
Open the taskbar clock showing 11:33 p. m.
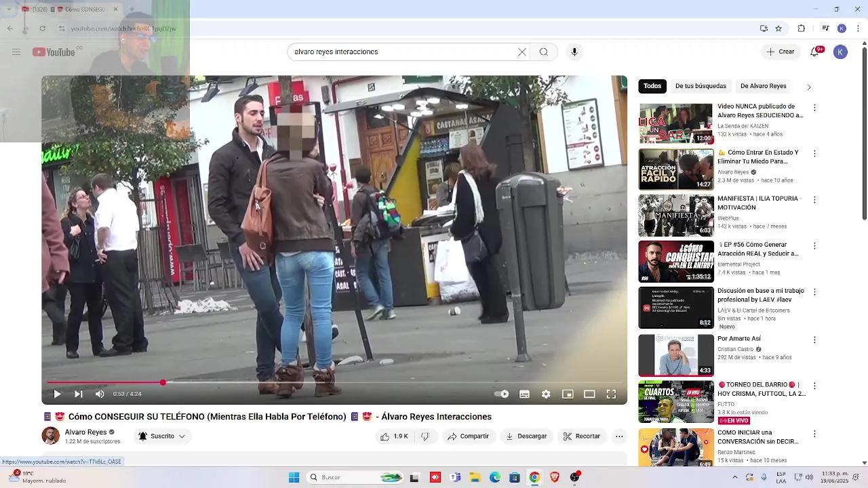point(835,477)
